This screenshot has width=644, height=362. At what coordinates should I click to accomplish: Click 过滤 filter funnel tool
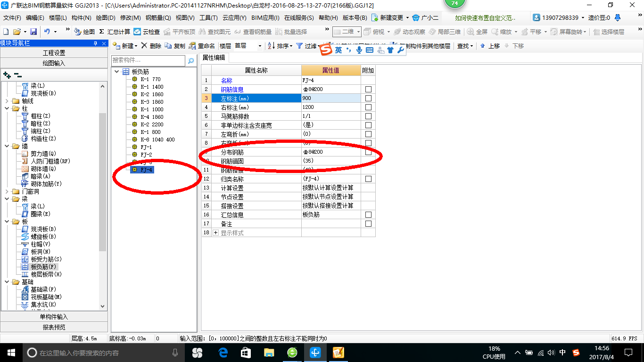pyautogui.click(x=306, y=46)
